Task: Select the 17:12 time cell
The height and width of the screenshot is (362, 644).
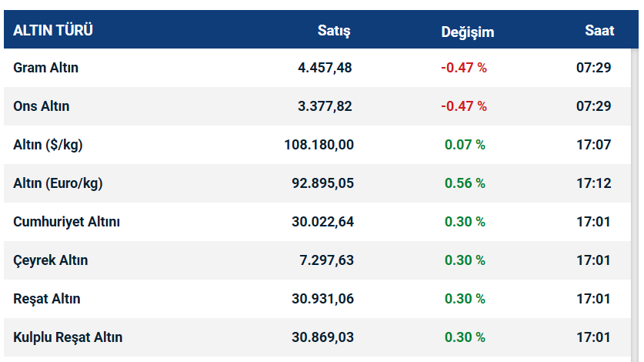Action: click(x=593, y=183)
